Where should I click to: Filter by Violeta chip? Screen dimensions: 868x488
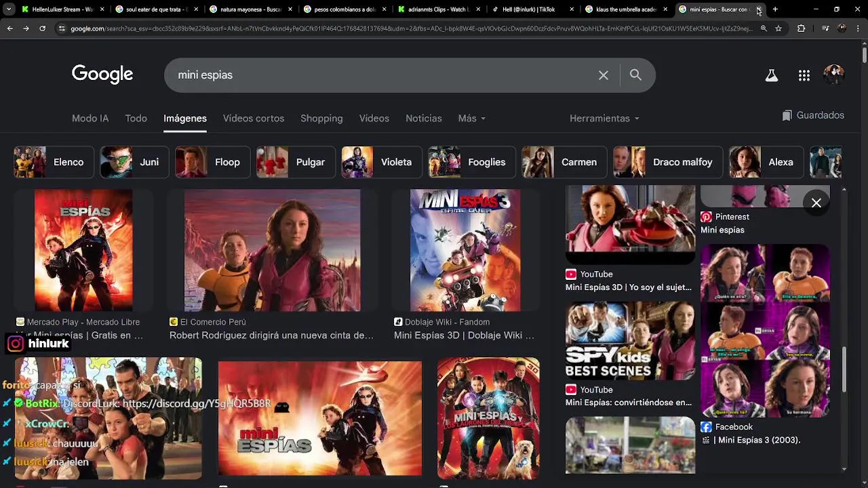pyautogui.click(x=382, y=162)
